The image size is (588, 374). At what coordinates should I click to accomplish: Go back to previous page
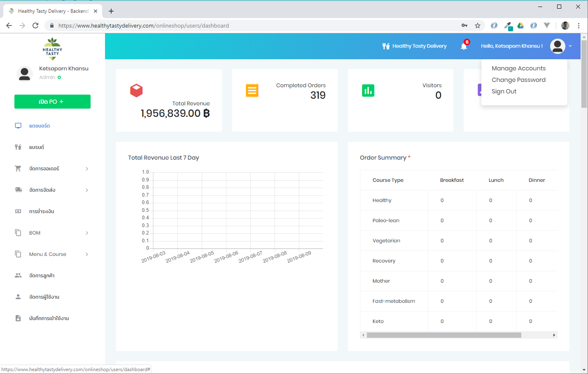[x=9, y=26]
